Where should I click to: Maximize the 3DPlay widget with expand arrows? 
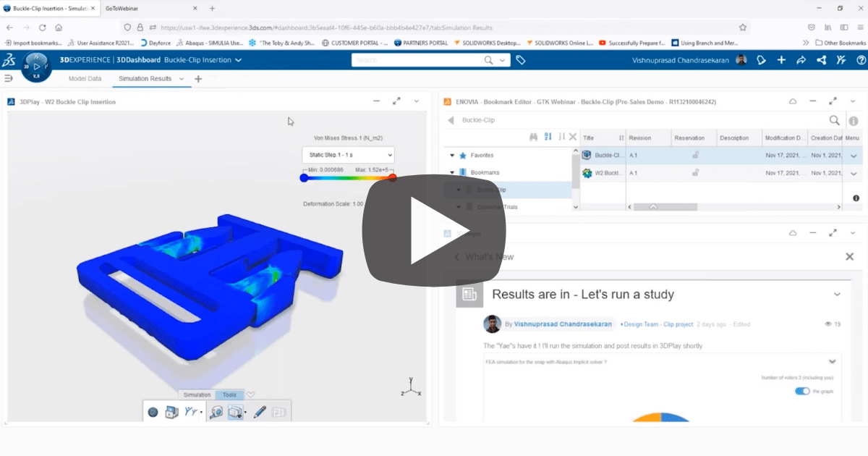(x=396, y=101)
